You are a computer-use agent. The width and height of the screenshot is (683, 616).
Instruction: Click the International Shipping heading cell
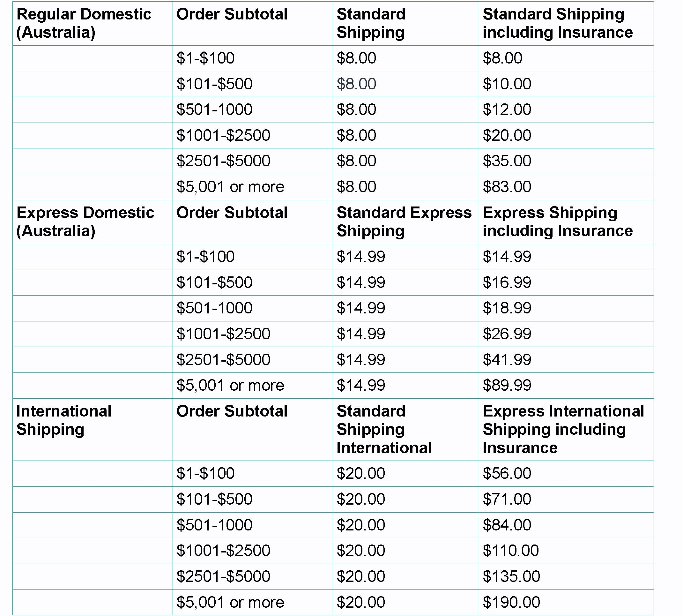(64, 420)
